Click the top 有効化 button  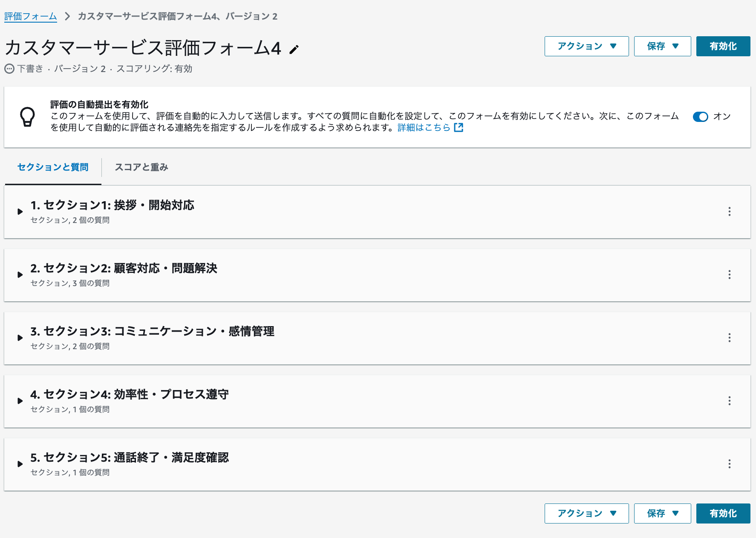pyautogui.click(x=723, y=46)
